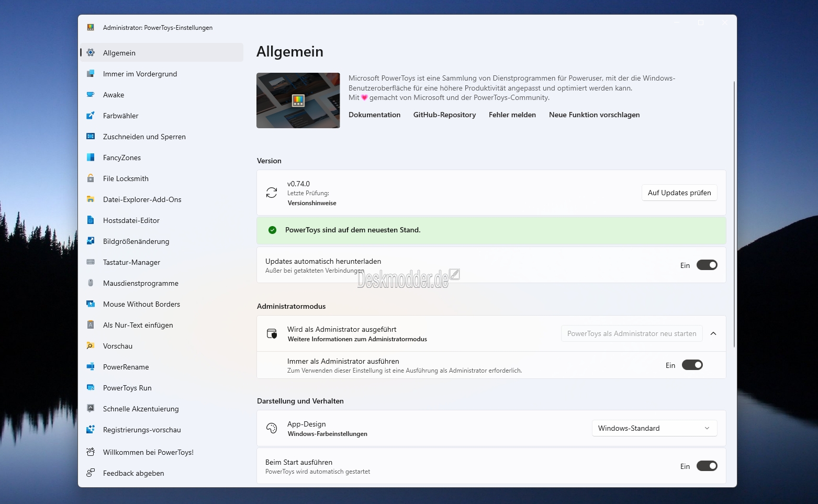Select Tastatur-Manager in the sidebar

pyautogui.click(x=162, y=262)
